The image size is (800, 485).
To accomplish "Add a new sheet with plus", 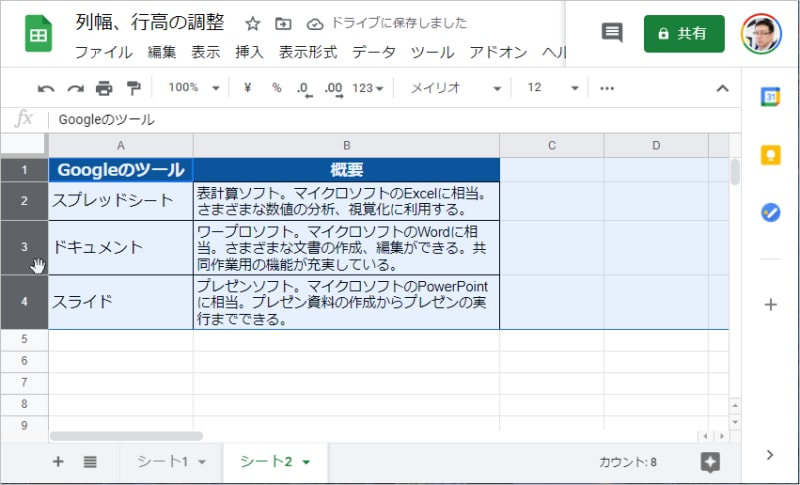I will point(58,462).
